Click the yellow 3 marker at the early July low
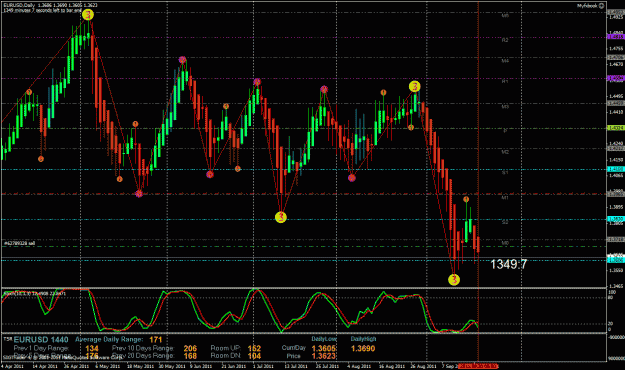625x370 pixels. pyautogui.click(x=281, y=217)
